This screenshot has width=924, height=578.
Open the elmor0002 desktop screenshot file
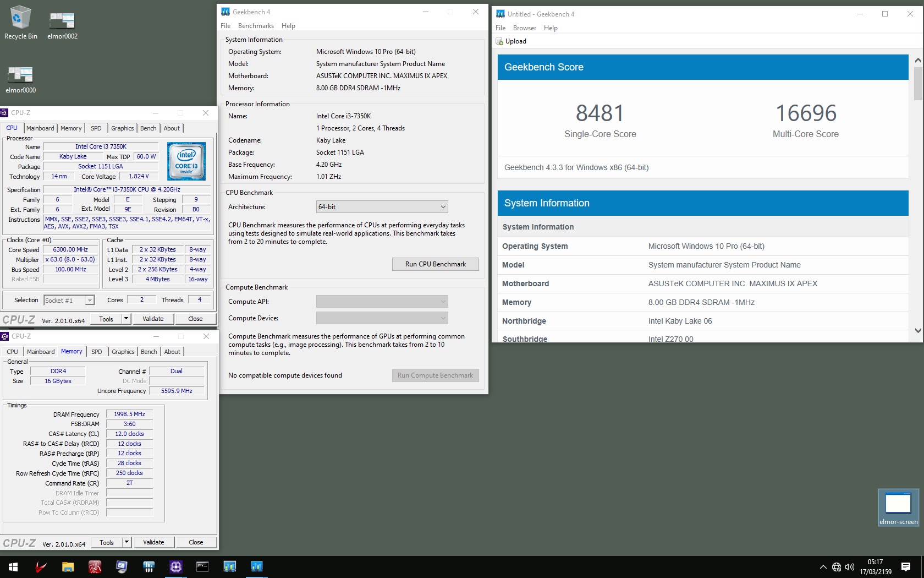(x=62, y=25)
